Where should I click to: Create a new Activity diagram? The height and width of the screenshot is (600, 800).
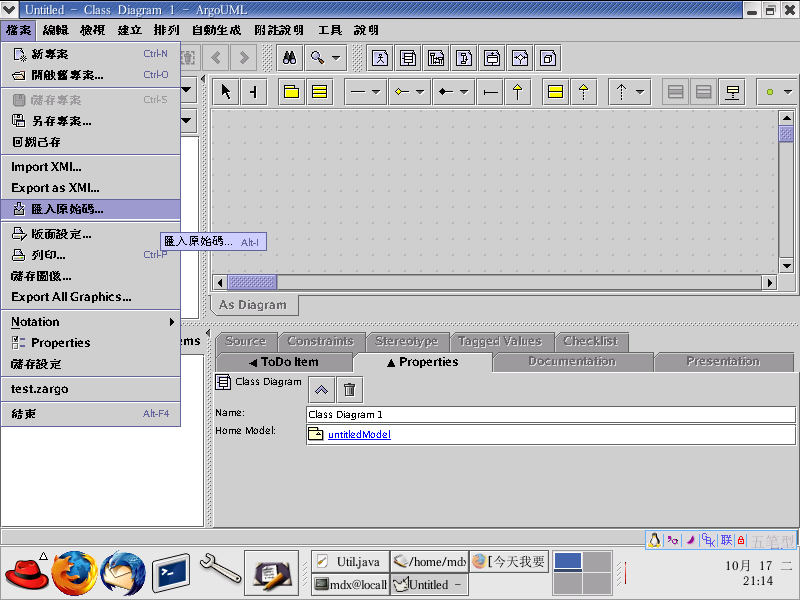pos(520,58)
